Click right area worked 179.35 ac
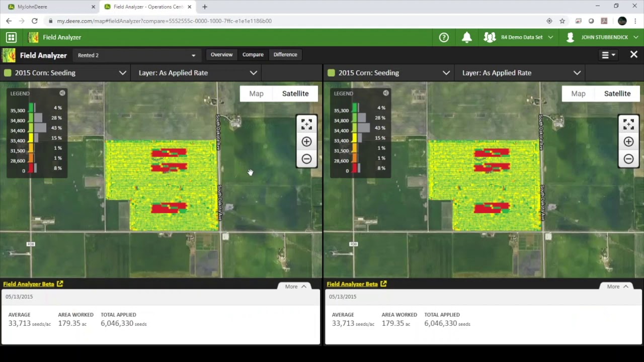Screen dimensions: 644x362 click(x=395, y=323)
